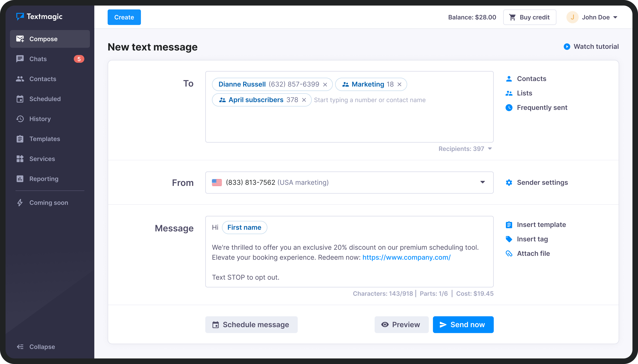Click the Parts: 1/6 text

[x=434, y=294]
